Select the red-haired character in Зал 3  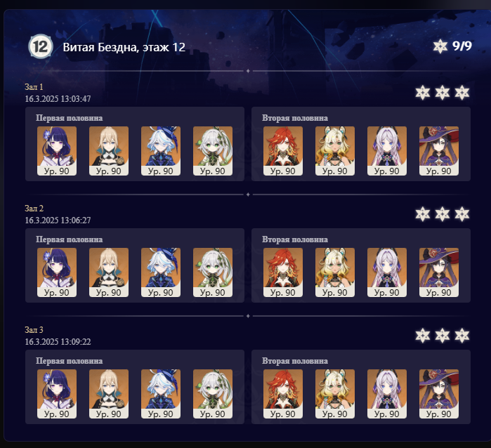283,394
